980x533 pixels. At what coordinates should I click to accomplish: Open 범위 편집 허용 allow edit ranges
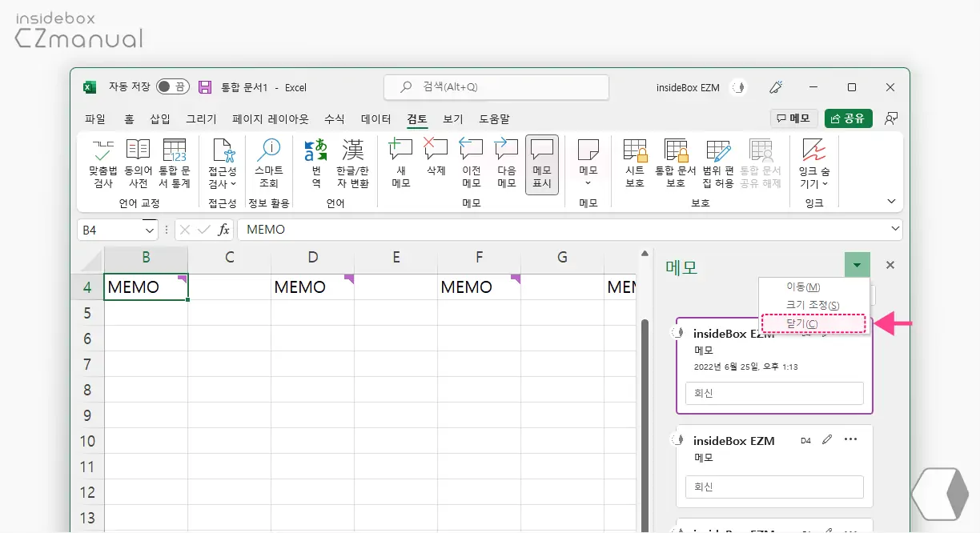(x=717, y=164)
